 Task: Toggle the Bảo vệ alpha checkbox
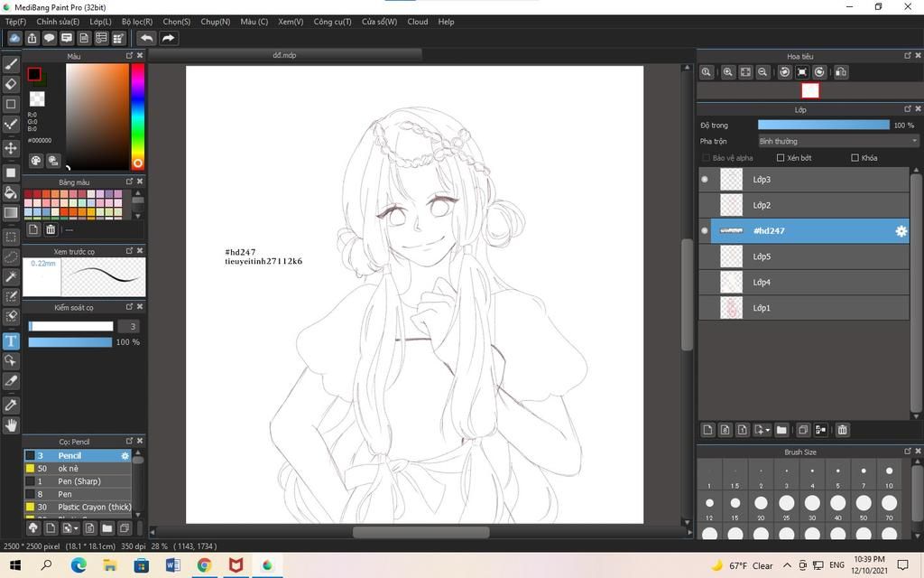click(x=706, y=158)
